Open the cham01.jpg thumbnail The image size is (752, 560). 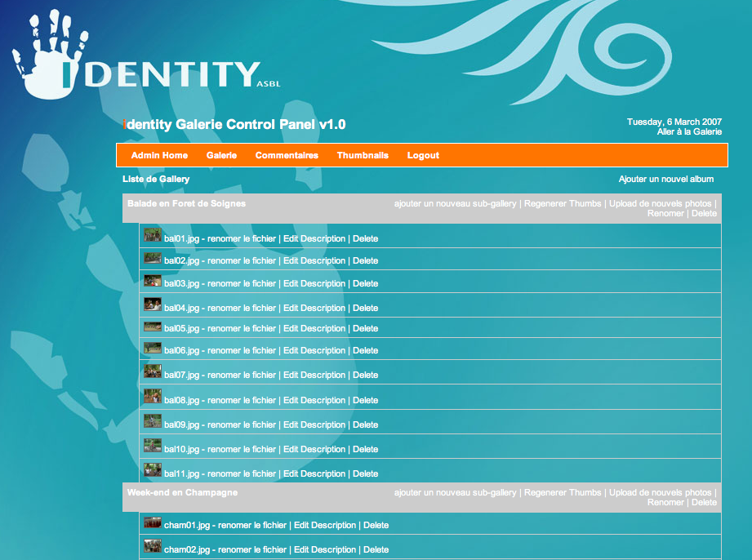click(153, 522)
